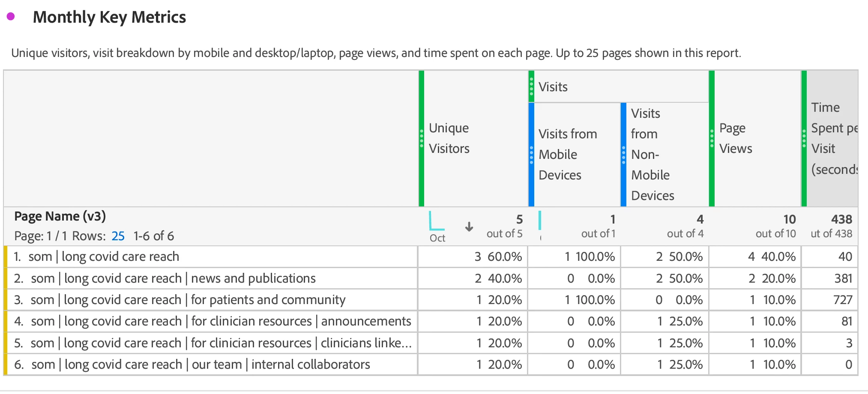Screen dimensions: 868x394
Task: Click the Page Name (v3) dimension header
Action: coord(60,216)
